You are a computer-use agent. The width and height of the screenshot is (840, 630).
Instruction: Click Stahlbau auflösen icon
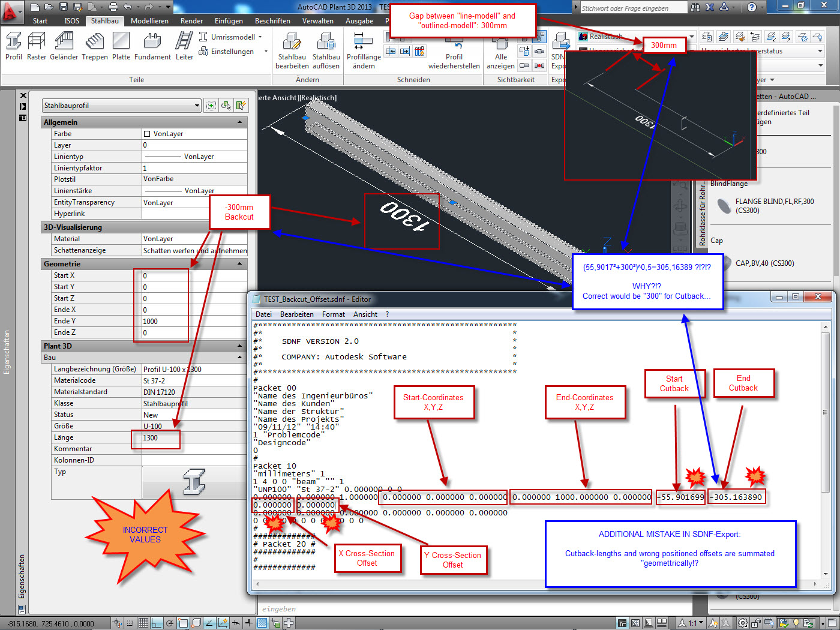coord(326,50)
